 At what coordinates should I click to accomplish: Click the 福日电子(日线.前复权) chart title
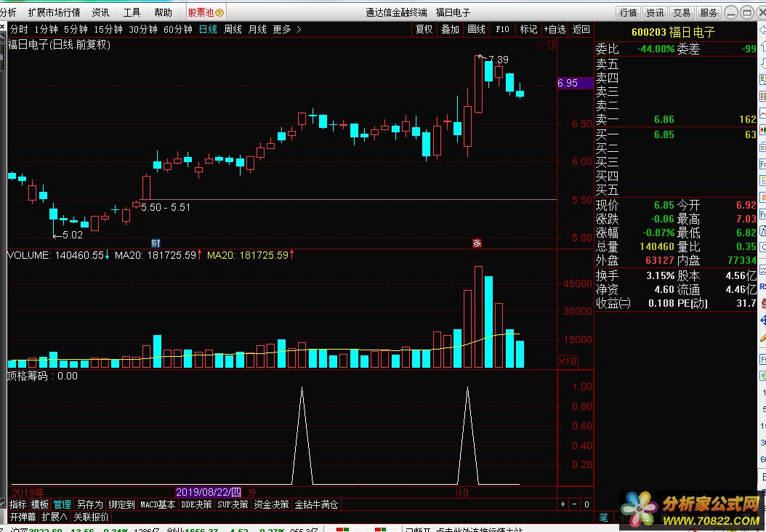pos(59,45)
